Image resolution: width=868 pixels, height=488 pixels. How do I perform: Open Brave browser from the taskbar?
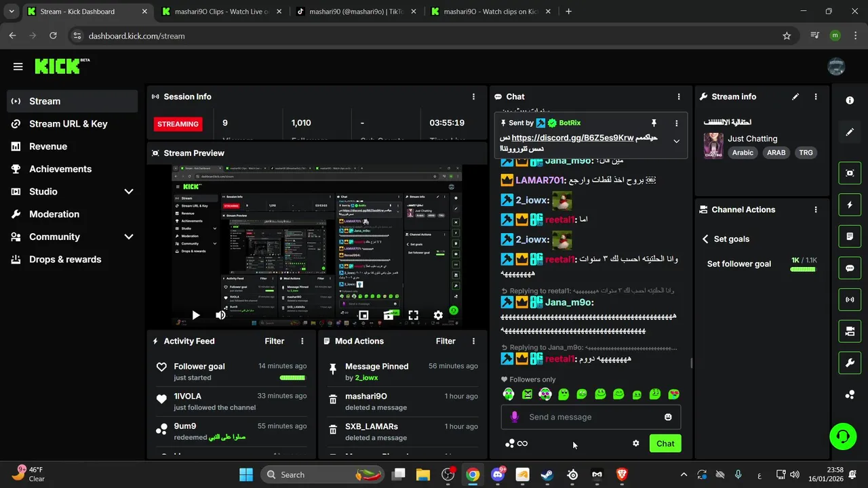click(622, 474)
